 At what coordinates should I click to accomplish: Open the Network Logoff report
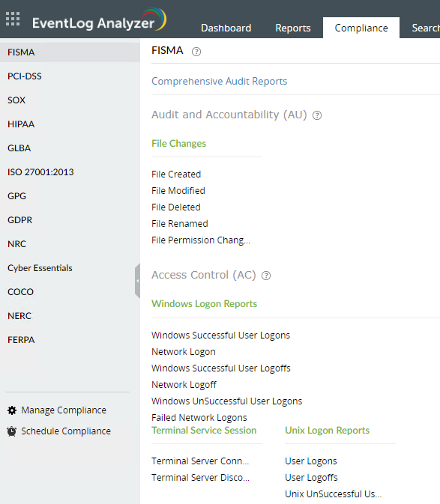click(184, 385)
